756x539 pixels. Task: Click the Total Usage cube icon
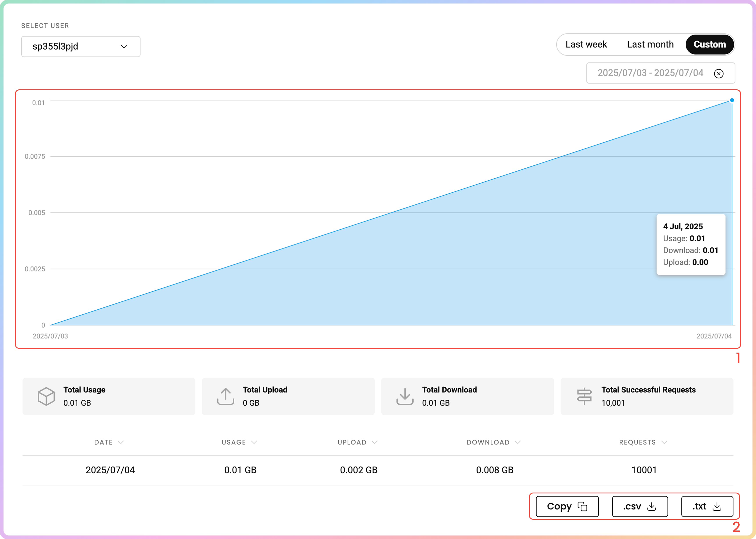tap(46, 396)
